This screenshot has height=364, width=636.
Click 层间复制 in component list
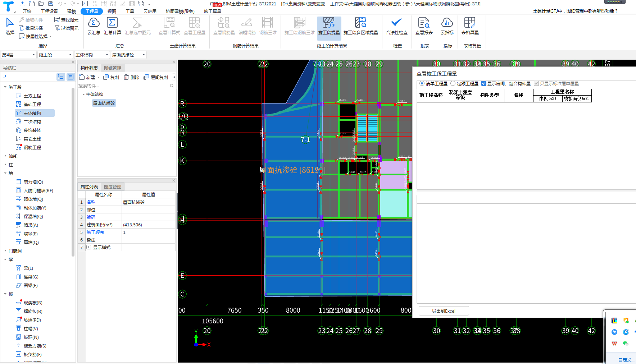tap(156, 77)
